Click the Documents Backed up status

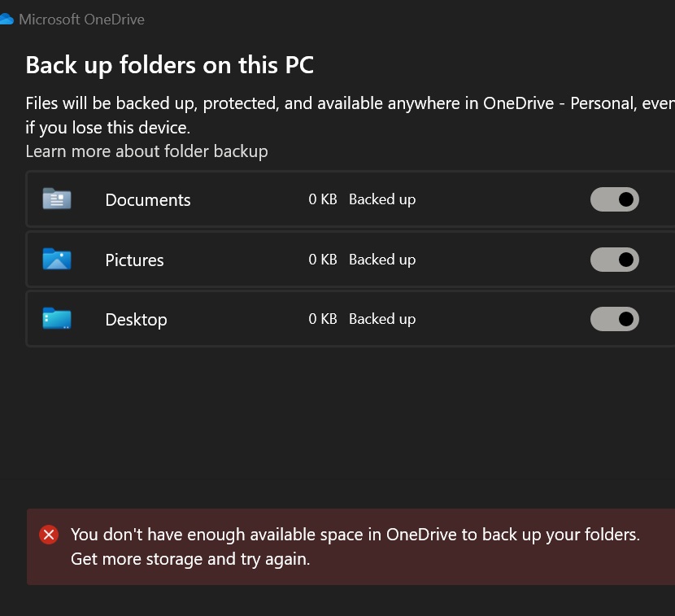click(382, 199)
